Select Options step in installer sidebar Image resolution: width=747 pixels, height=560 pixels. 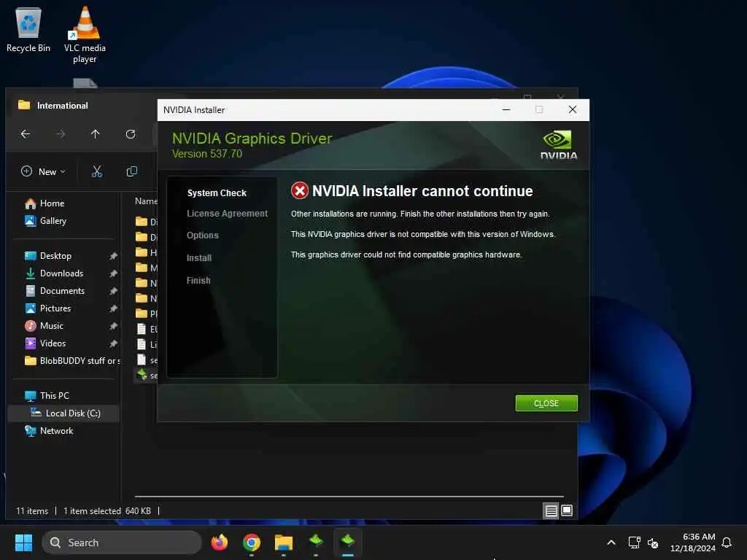203,236
